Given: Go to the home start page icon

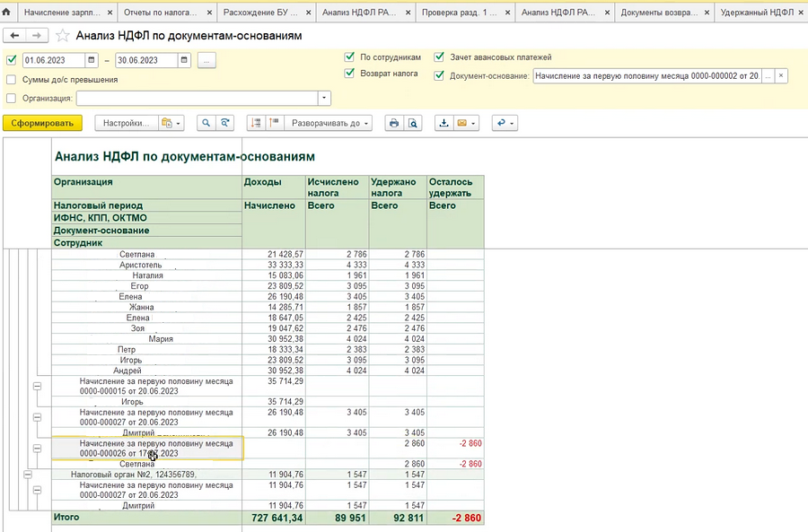Looking at the screenshot, I should pos(6,12).
